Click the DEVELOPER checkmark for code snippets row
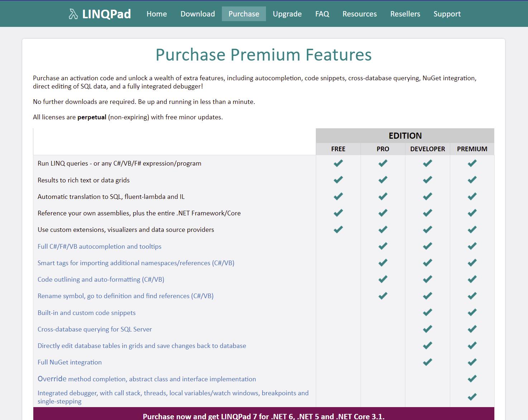Screen dimensions: 528x420 (427, 312)
